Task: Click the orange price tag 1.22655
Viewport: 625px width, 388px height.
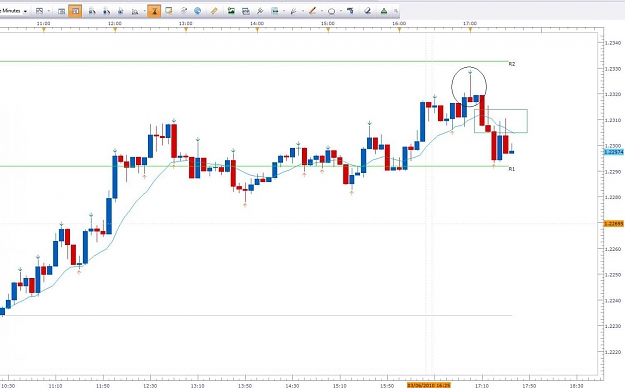Action: tap(614, 224)
